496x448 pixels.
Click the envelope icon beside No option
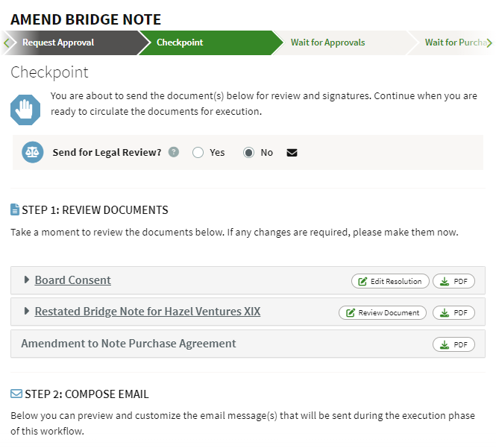pyautogui.click(x=292, y=153)
